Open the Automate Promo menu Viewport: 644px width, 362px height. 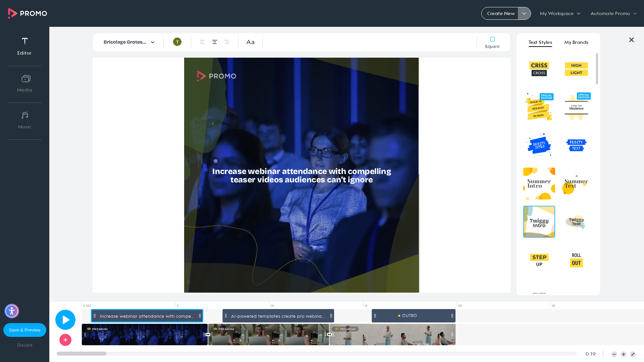613,13
